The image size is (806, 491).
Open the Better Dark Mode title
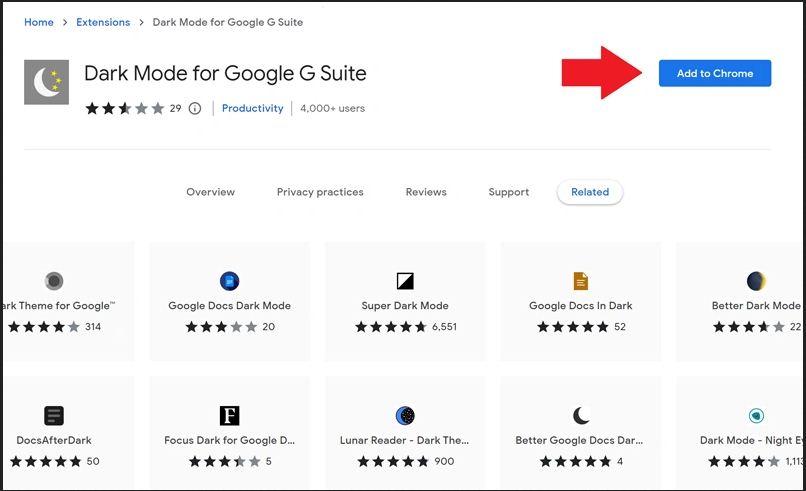pos(756,305)
